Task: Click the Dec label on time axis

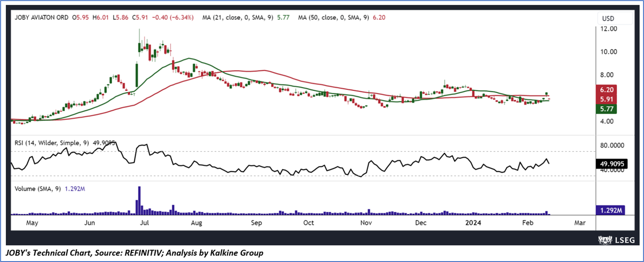Action: pyautogui.click(x=420, y=223)
